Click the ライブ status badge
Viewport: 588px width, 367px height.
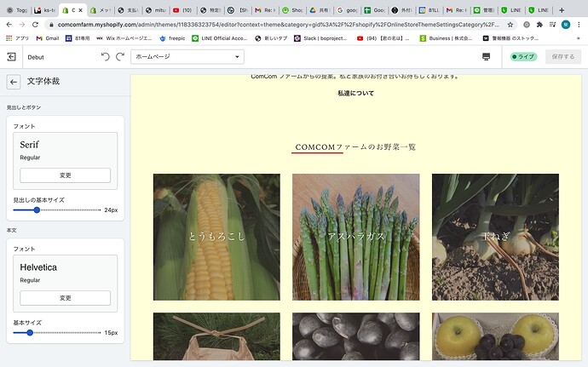(523, 56)
